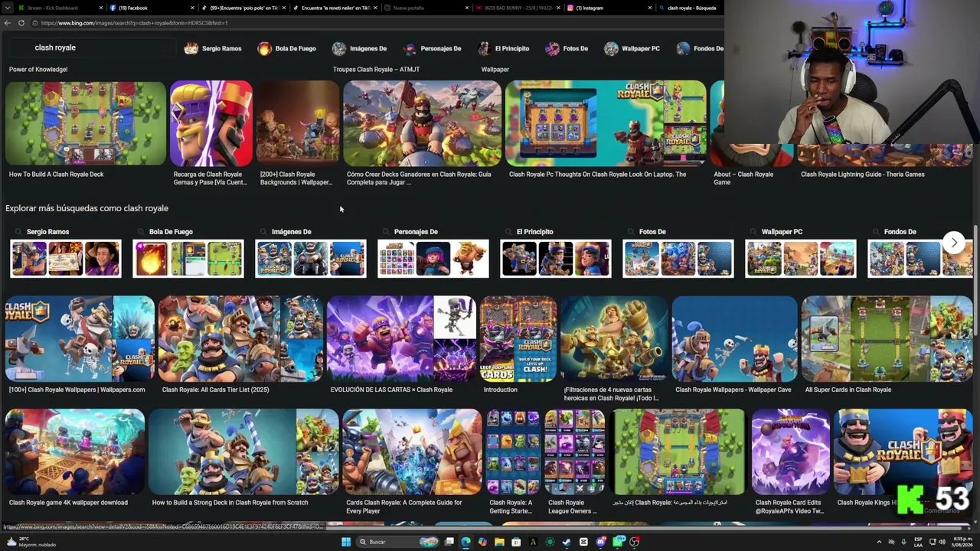Select the Bola De Fuego chip beside the search box
Image resolution: width=980 pixels, height=551 pixels.
tap(287, 48)
